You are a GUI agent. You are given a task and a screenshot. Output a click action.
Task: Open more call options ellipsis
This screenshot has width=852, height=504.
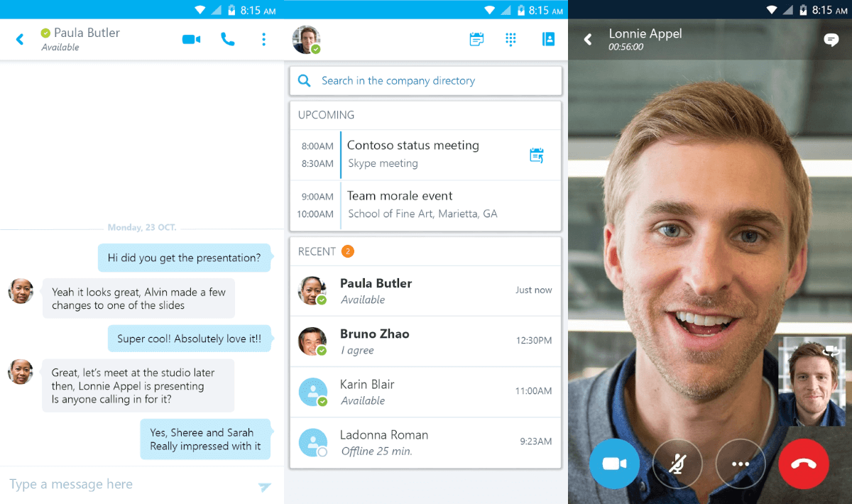[741, 464]
